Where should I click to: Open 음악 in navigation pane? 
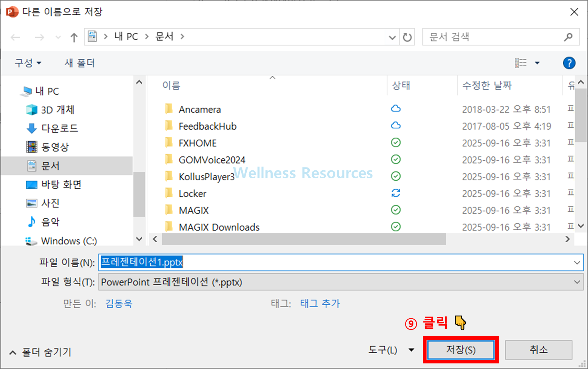point(50,222)
